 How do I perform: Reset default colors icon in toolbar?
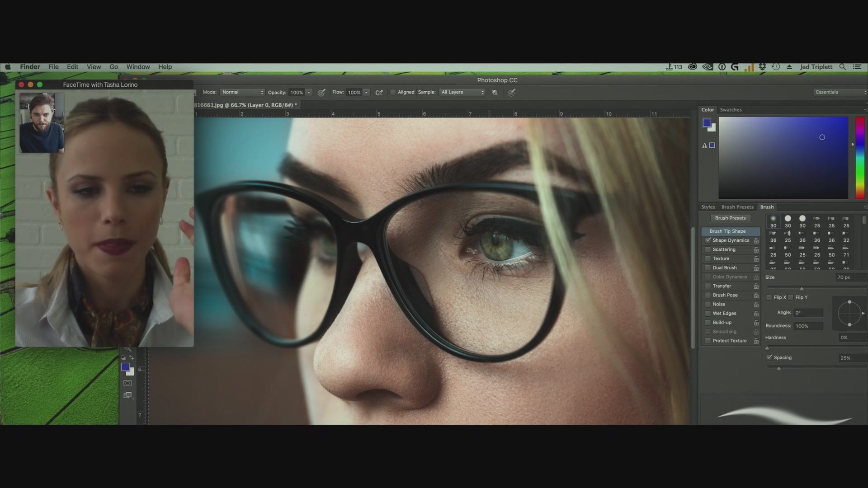click(x=123, y=358)
